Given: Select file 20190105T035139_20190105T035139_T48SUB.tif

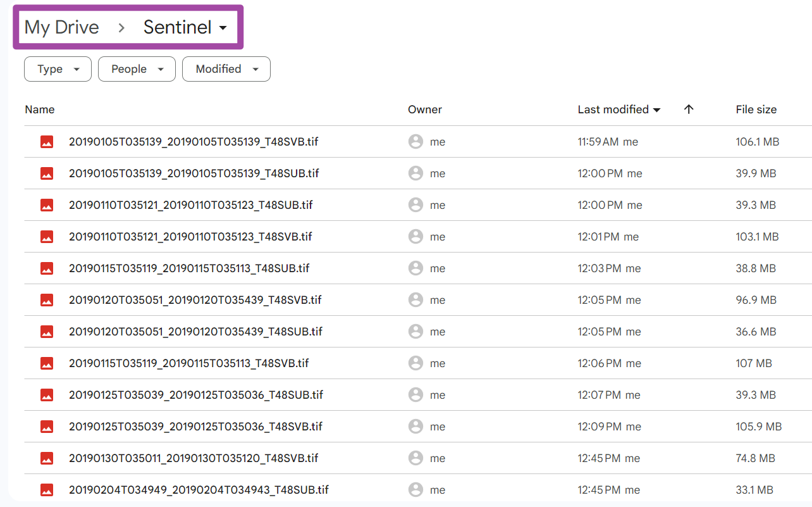Looking at the screenshot, I should (x=194, y=173).
